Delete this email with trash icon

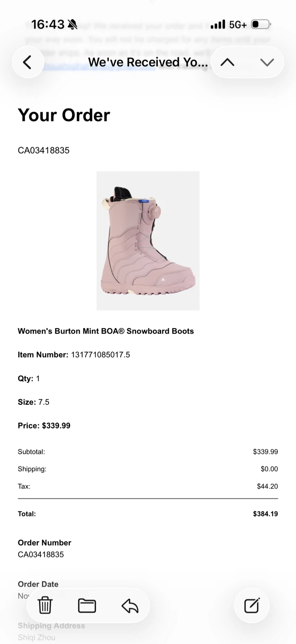pyautogui.click(x=45, y=606)
